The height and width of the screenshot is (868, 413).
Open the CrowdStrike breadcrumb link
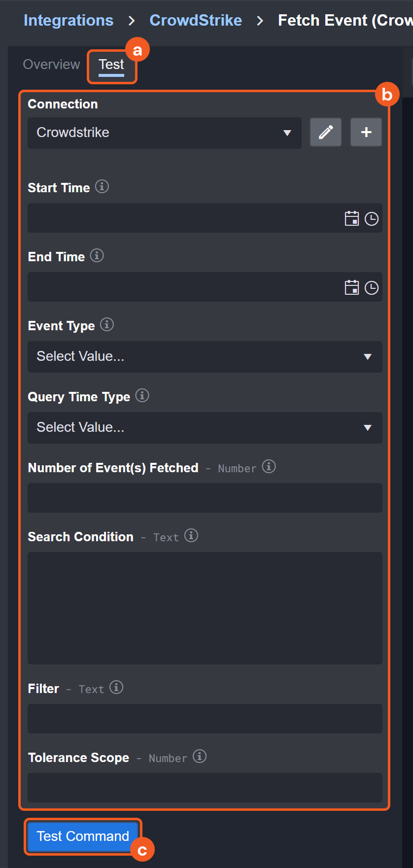(x=196, y=20)
